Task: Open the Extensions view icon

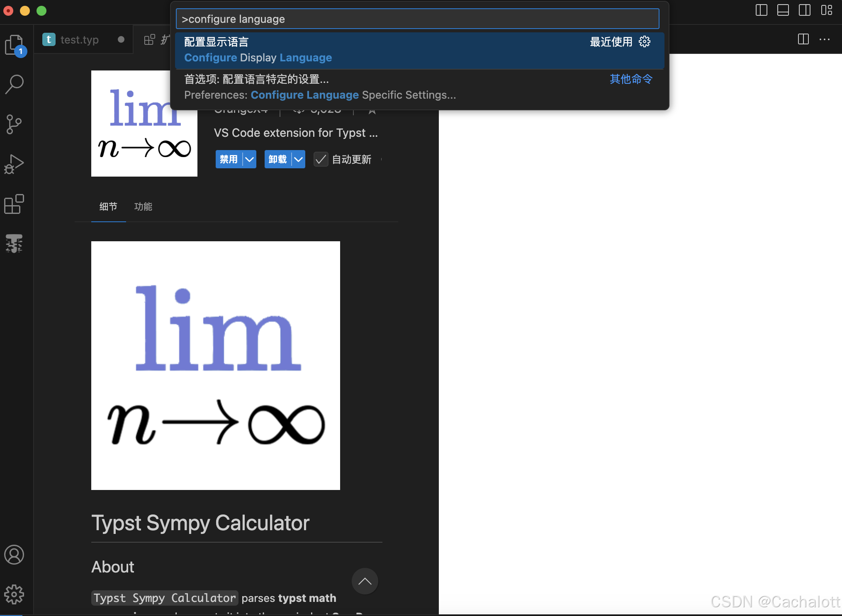Action: (x=14, y=204)
